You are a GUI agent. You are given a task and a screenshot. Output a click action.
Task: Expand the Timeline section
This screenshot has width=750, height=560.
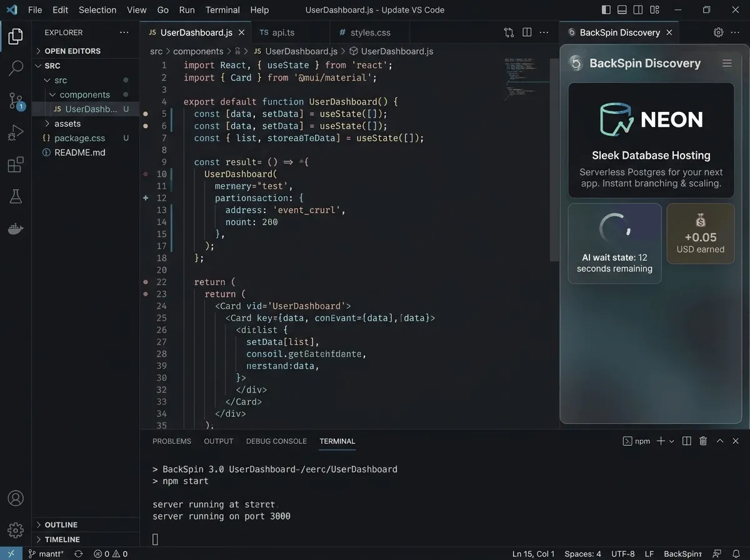coord(86,539)
